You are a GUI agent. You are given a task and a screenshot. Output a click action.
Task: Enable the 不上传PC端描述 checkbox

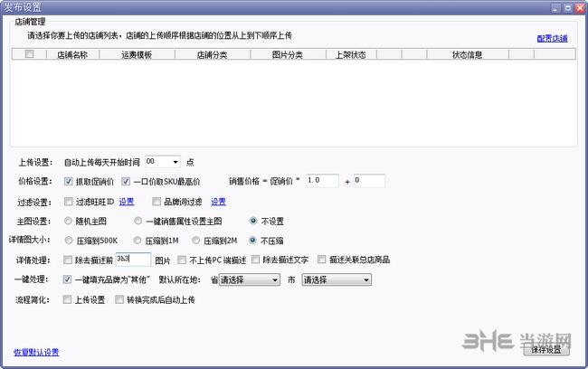pyautogui.click(x=182, y=260)
